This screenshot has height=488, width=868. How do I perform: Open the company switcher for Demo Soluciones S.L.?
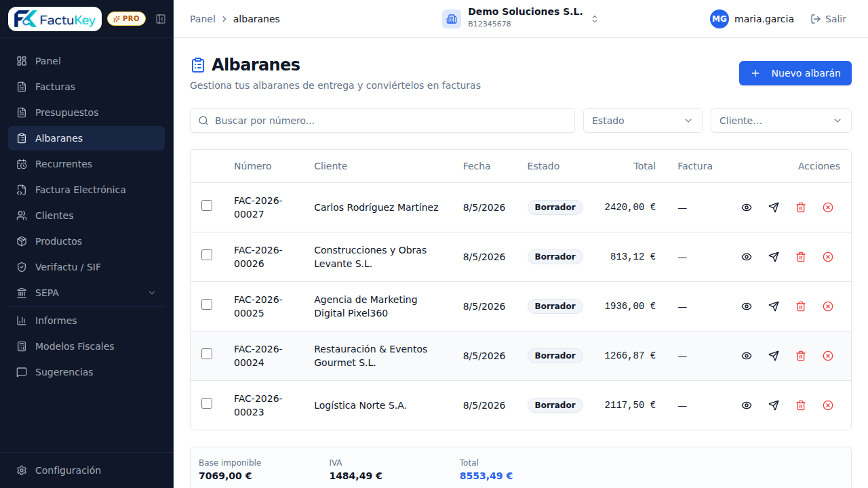521,19
